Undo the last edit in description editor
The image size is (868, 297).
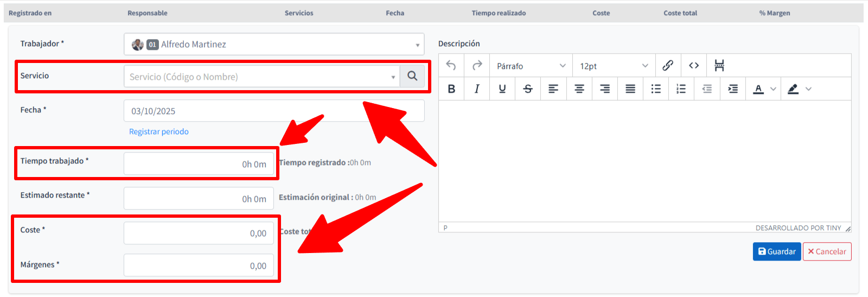point(451,66)
